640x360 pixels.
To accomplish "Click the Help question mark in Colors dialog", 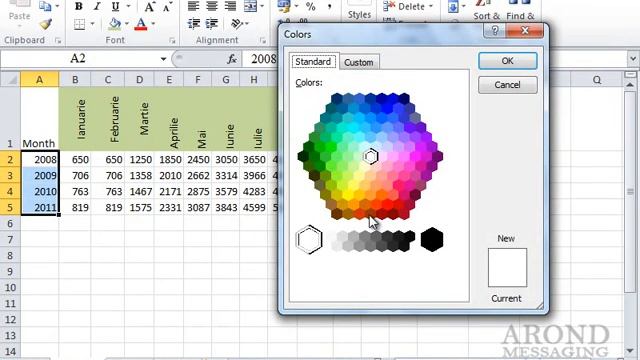I will [x=495, y=31].
